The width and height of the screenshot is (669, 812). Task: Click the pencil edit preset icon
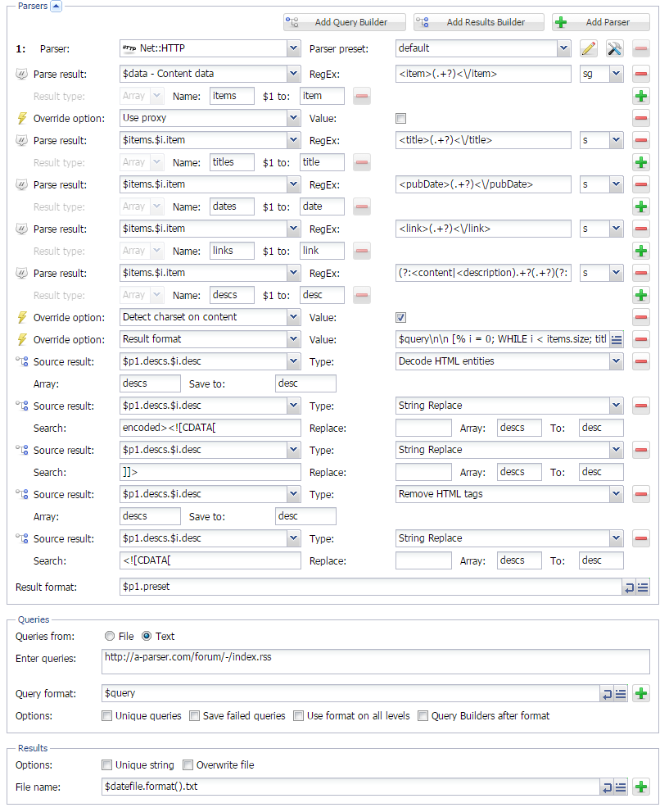(x=588, y=49)
